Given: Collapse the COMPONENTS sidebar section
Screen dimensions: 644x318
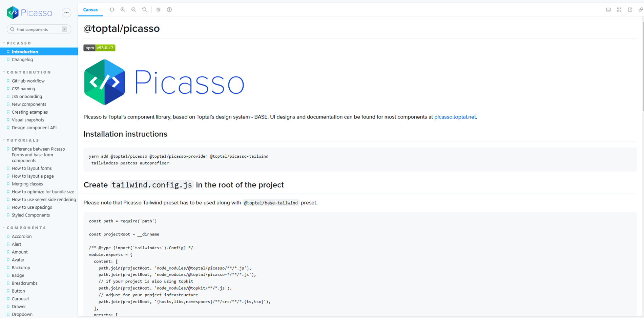Looking at the screenshot, I should tap(26, 228).
